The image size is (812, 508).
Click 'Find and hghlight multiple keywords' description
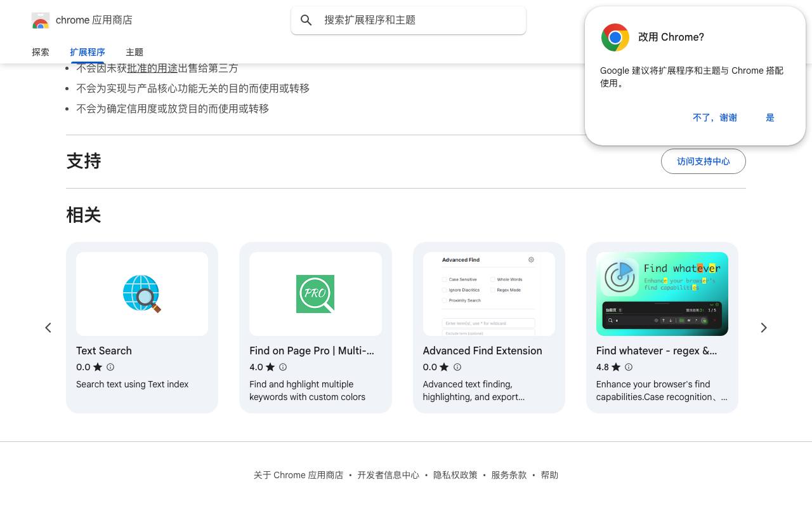click(308, 391)
